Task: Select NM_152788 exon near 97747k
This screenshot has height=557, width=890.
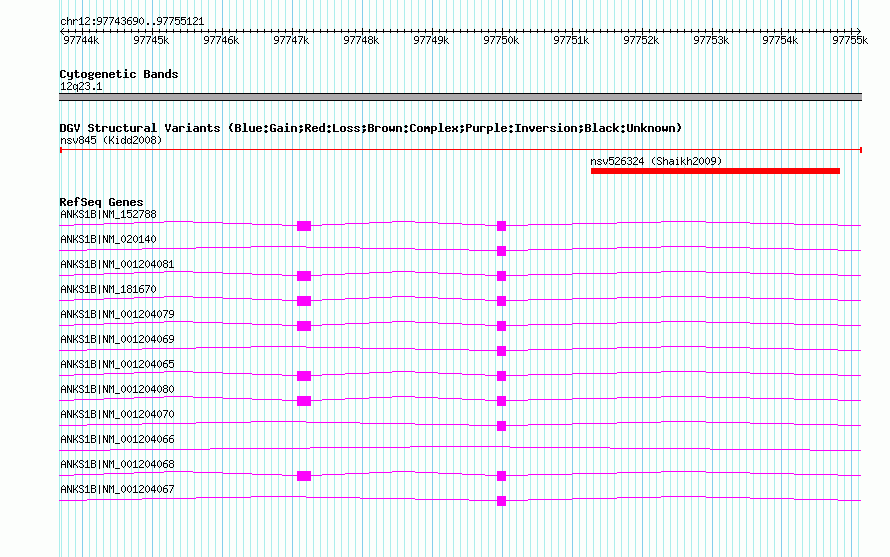Action: 304,226
